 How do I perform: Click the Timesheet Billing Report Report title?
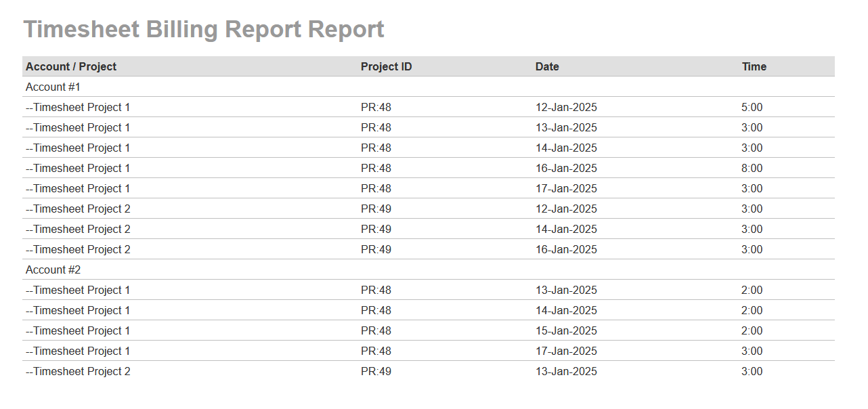coord(204,30)
